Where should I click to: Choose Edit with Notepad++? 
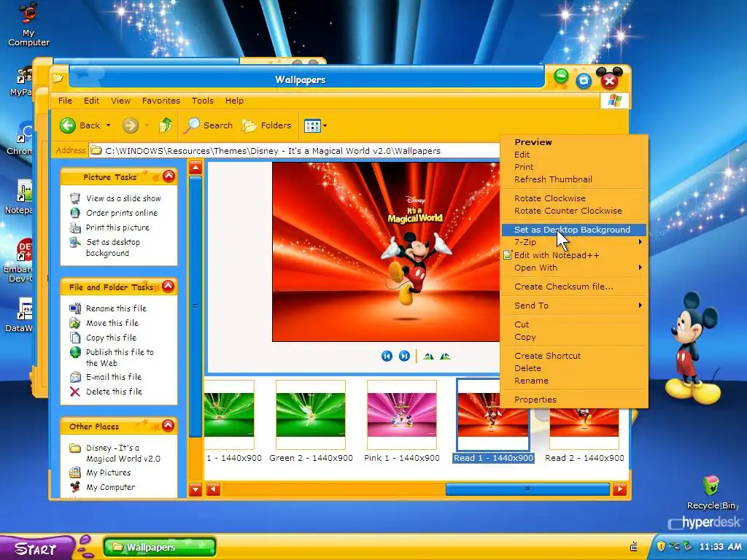[x=573, y=254]
